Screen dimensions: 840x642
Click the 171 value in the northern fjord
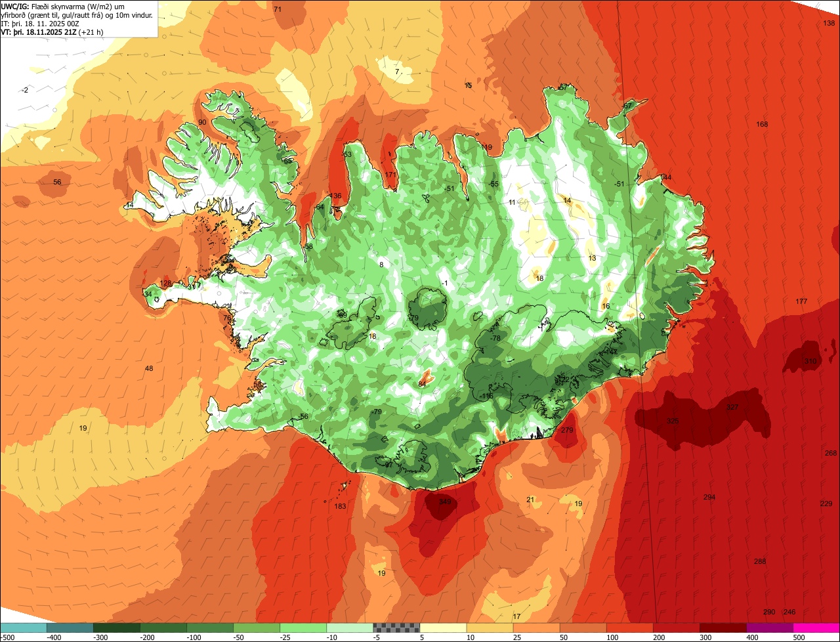pyautogui.click(x=391, y=175)
